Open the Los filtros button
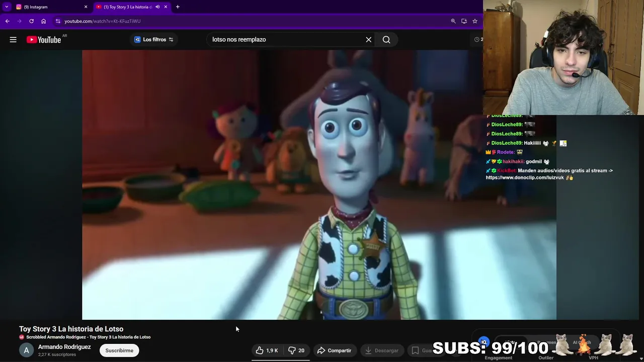The width and height of the screenshot is (644, 362). [x=154, y=40]
